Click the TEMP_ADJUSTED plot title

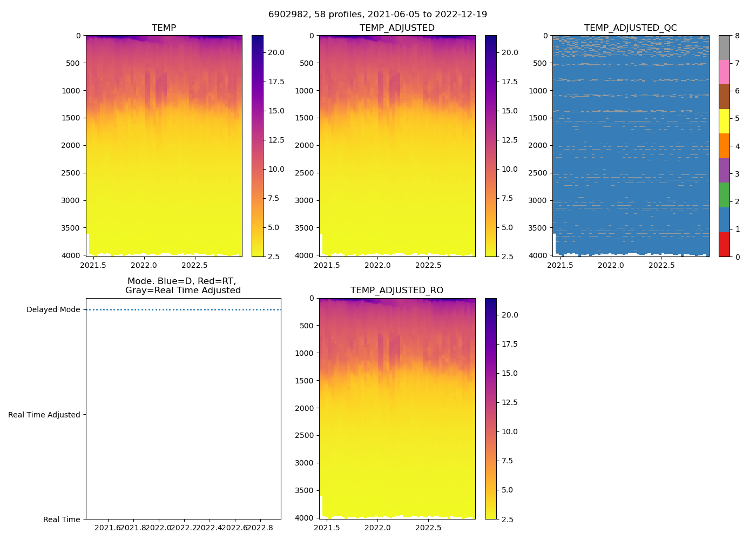click(397, 28)
